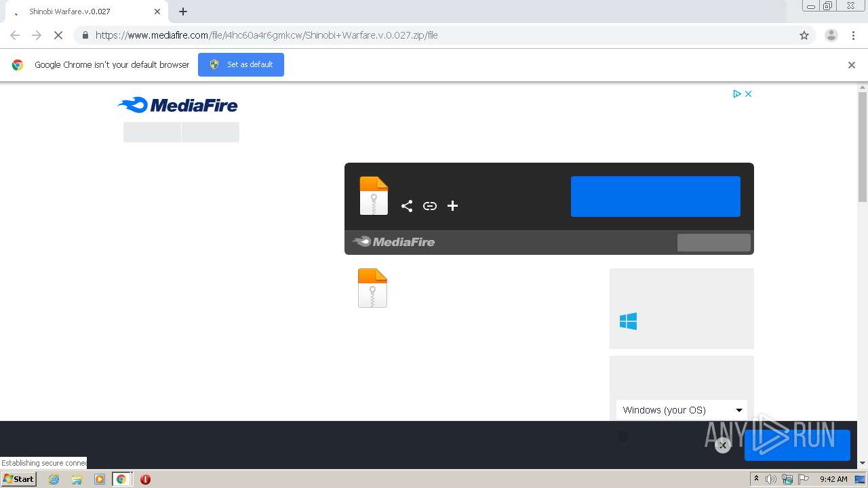868x488 pixels.
Task: Click the vertical page scrollbar thumb
Action: 863,147
